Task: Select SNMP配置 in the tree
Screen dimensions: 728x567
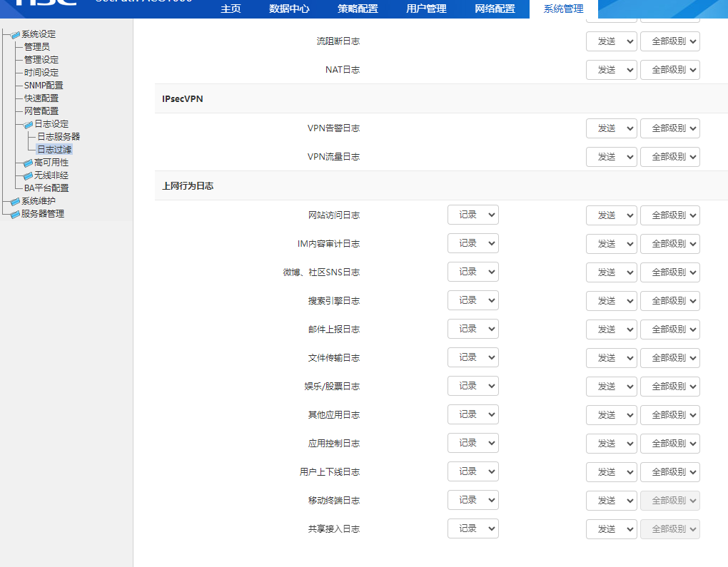Action: tap(44, 86)
